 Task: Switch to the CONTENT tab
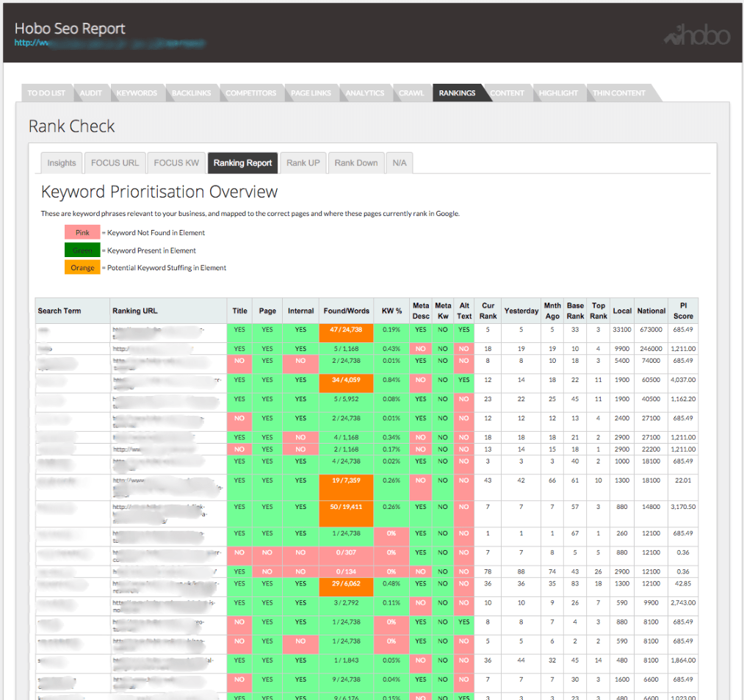tap(508, 93)
